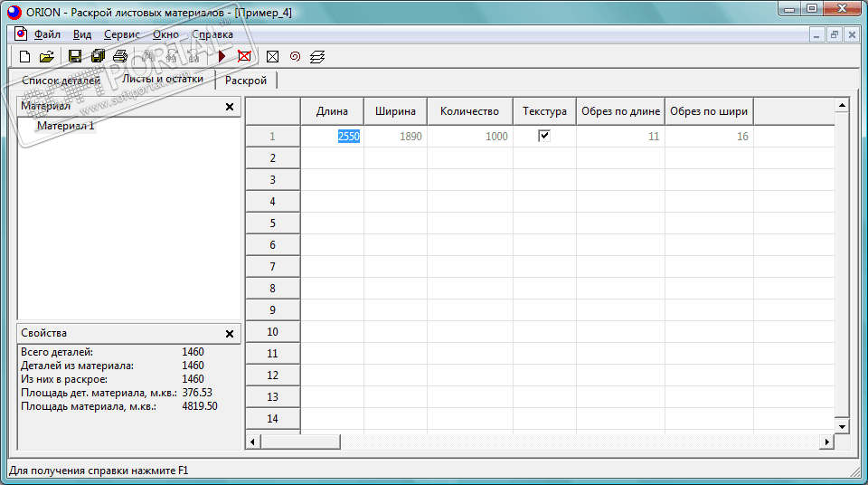
Task: Click the Обрез по шири cell value 16
Action: [x=709, y=137]
